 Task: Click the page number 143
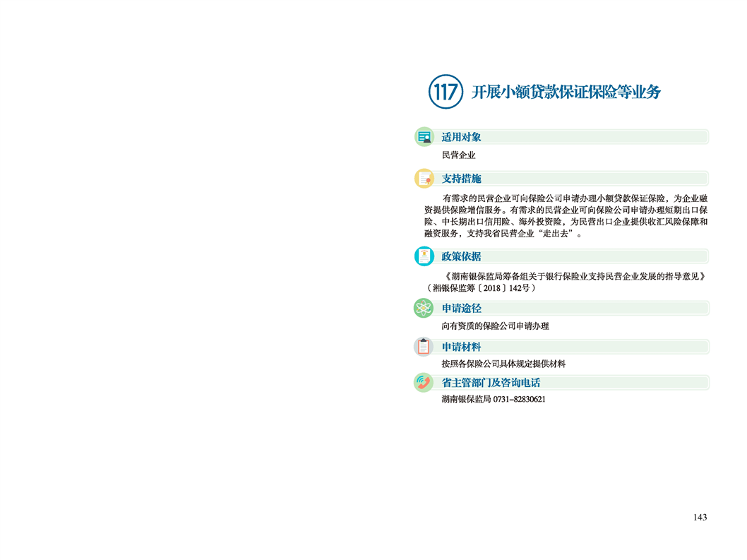pyautogui.click(x=700, y=517)
